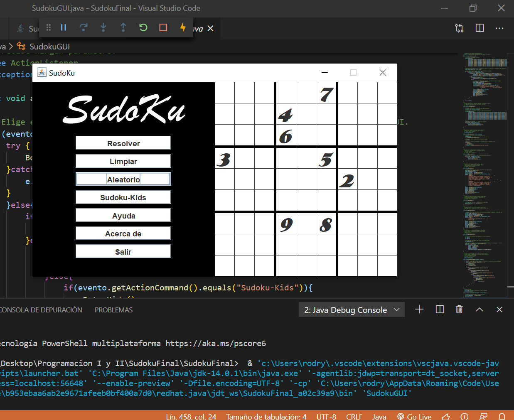Click the debug Step Into arrow
The height and width of the screenshot is (420, 514).
tap(103, 27)
